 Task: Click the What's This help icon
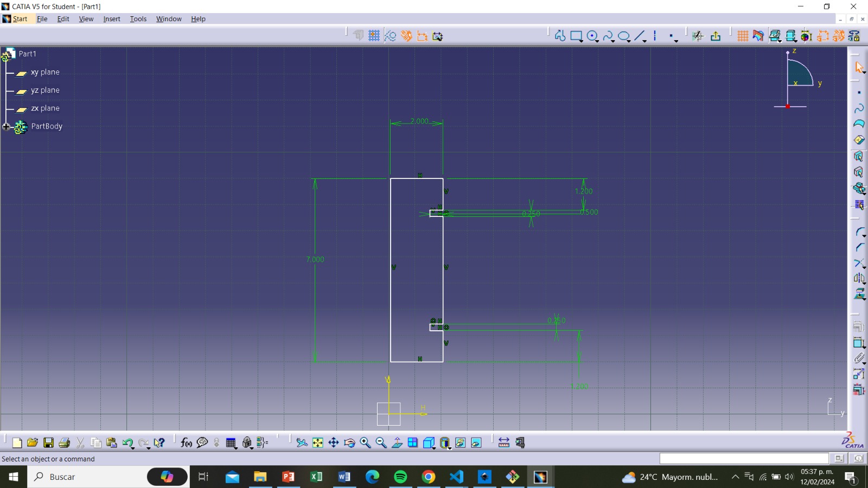[x=159, y=443]
